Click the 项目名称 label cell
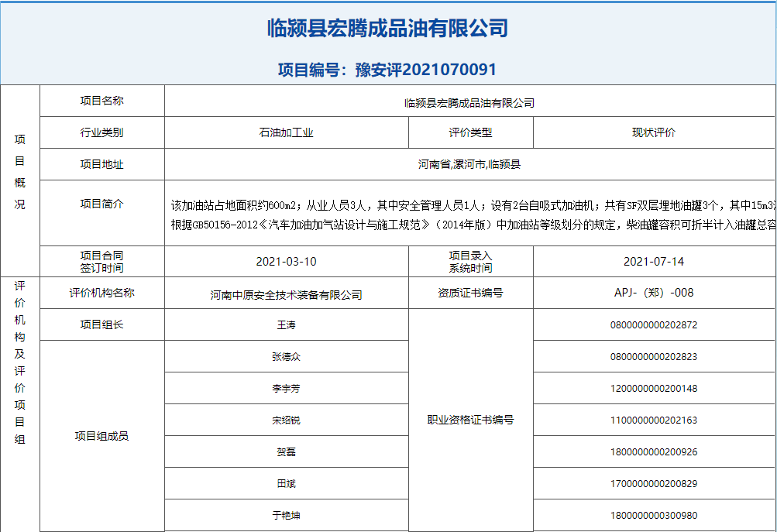The width and height of the screenshot is (777, 532). pos(101,101)
